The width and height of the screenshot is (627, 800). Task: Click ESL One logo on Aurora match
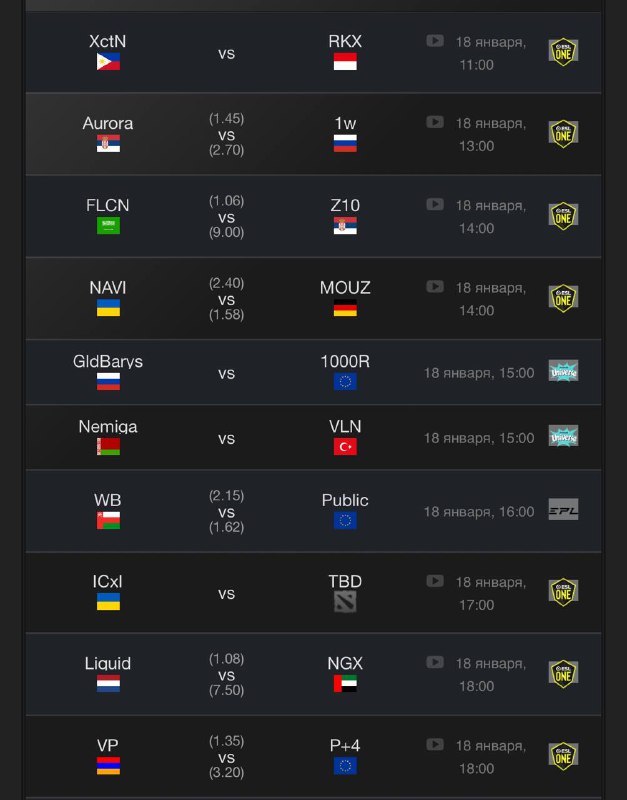(563, 134)
